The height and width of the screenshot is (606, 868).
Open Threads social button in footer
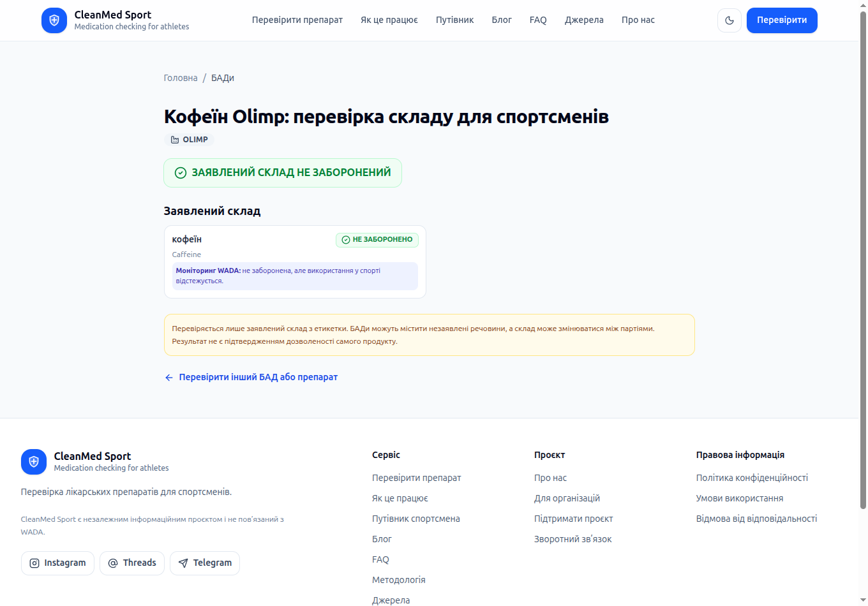point(132,563)
